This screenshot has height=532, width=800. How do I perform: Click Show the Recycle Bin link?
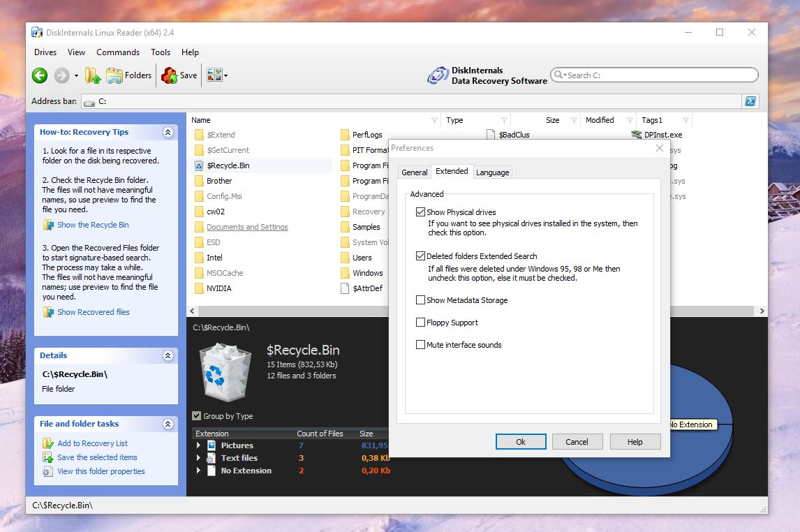coord(92,225)
